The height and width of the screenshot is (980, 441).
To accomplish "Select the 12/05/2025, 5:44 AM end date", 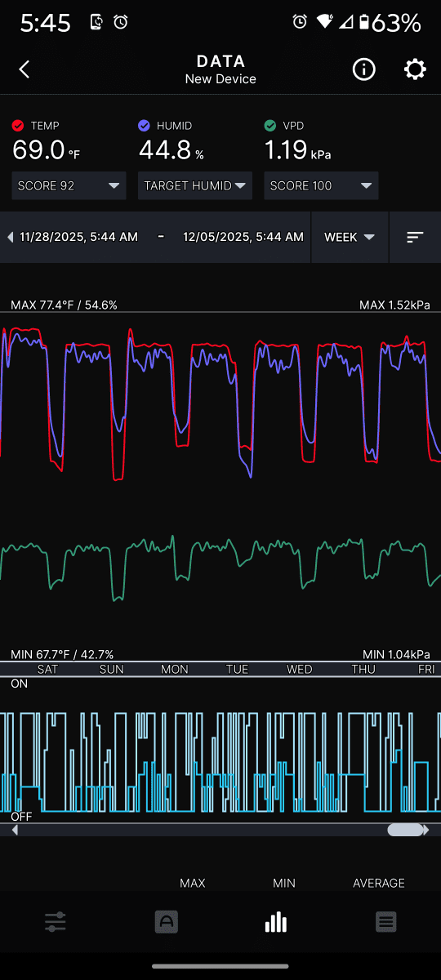I will 243,237.
